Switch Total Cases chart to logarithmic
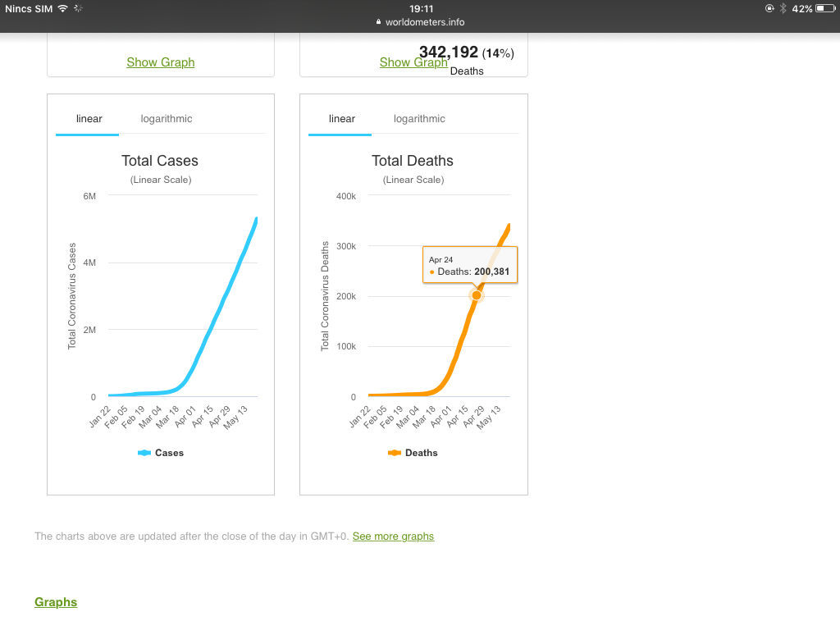The height and width of the screenshot is (630, 840). pyautogui.click(x=167, y=119)
